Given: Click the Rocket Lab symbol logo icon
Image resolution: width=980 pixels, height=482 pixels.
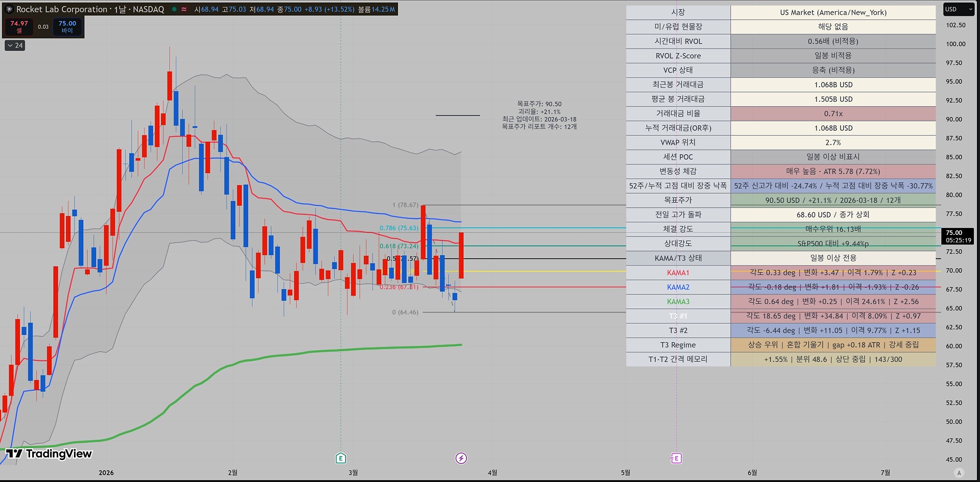Looking at the screenshot, I should (x=9, y=9).
